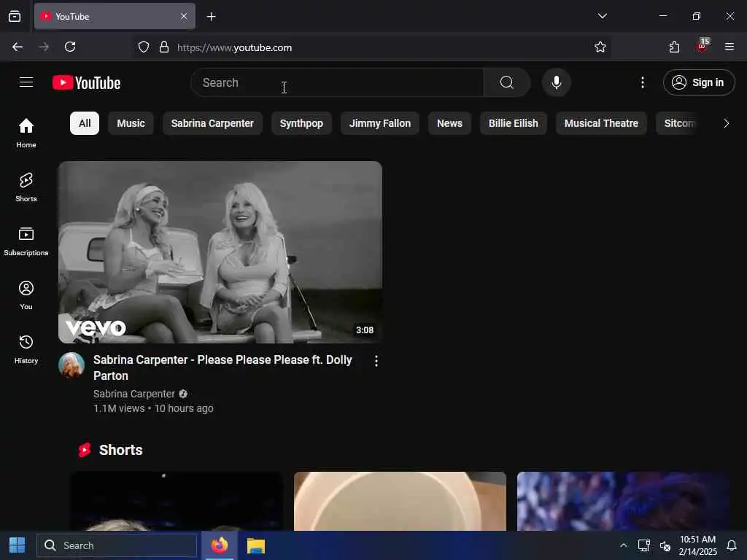The image size is (747, 560).
Task: Open the blue crowd Shorts thumbnail
Action: [623, 501]
